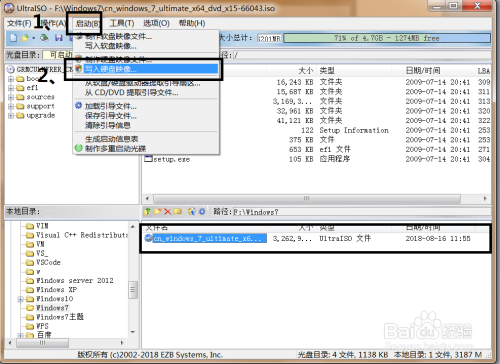Click the local path field F:\Windows7
The height and width of the screenshot is (364, 500).
[361, 212]
